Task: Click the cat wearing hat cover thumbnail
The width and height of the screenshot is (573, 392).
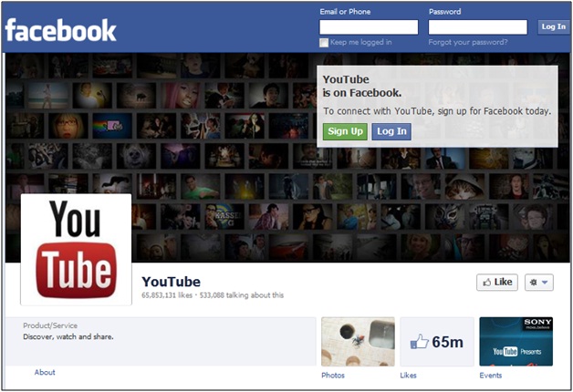Action: coord(464,186)
